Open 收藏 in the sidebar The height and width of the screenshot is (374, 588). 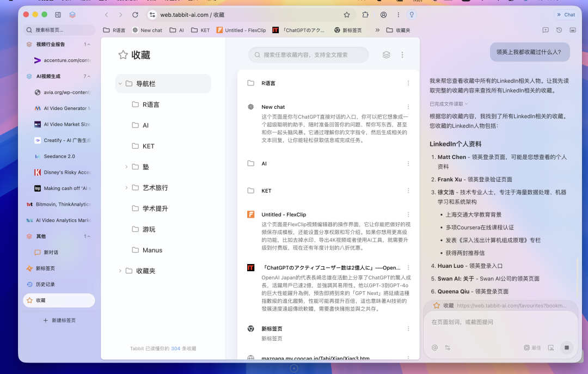(59, 301)
